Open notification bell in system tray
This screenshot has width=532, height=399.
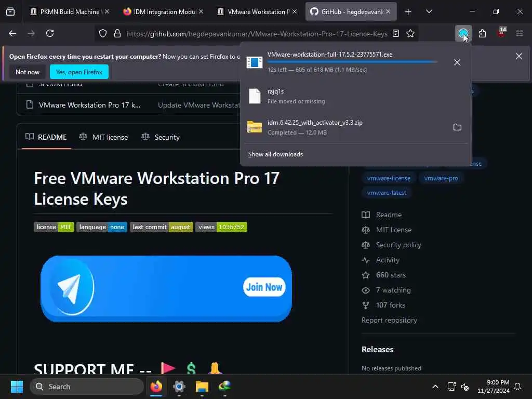click(517, 387)
